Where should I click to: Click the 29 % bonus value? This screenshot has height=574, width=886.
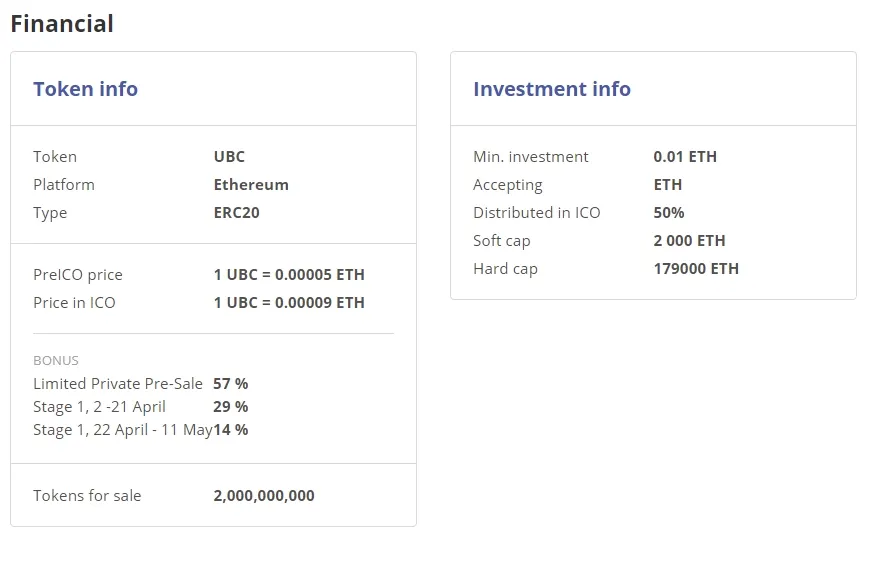231,407
